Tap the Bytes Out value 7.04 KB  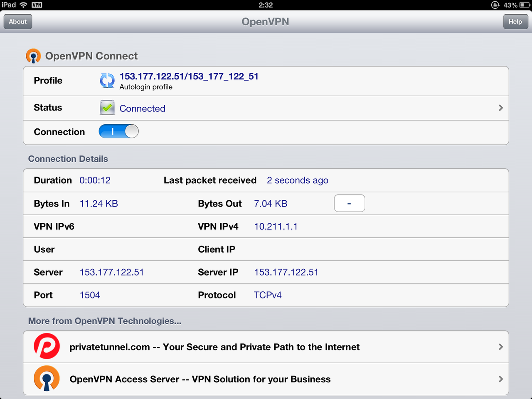click(x=271, y=204)
